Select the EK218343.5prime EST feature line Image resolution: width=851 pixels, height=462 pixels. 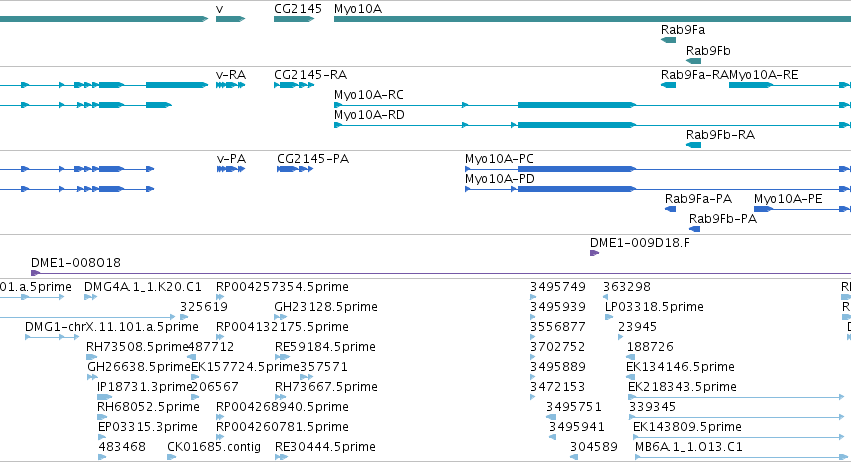coord(736,397)
